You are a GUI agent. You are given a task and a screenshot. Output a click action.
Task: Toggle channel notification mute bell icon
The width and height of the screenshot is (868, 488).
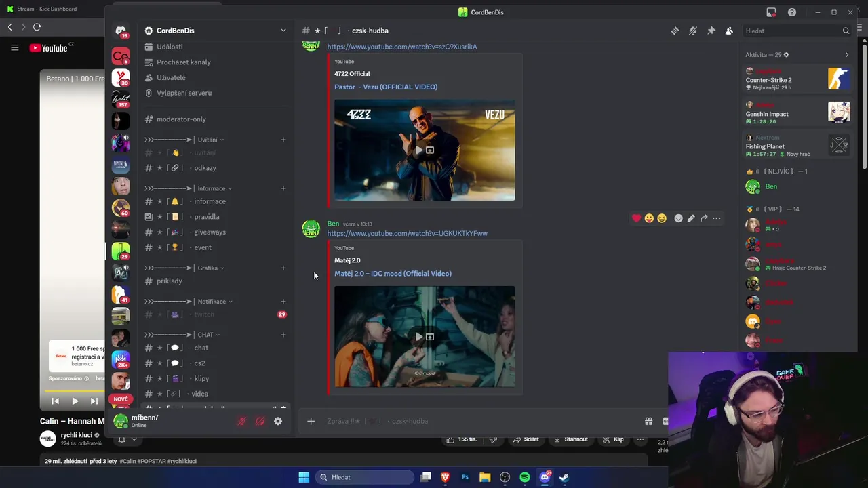[693, 30]
